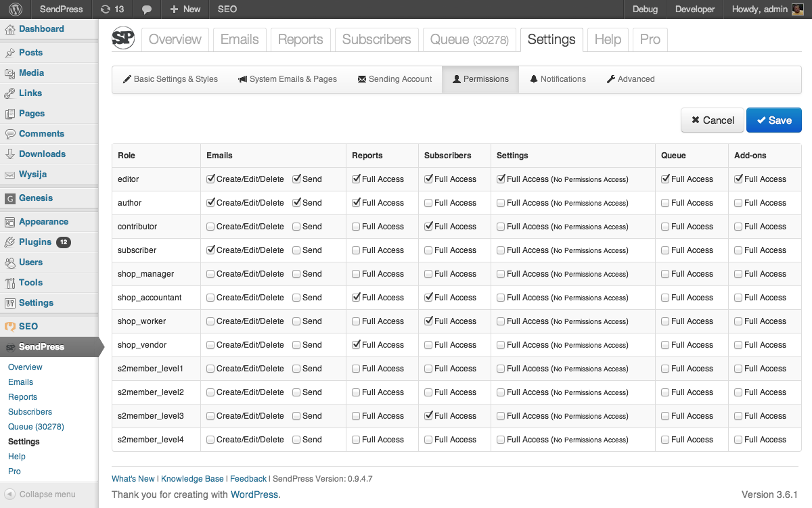Open the Howdy, admin account menu
This screenshot has height=508, width=812.
pos(767,9)
